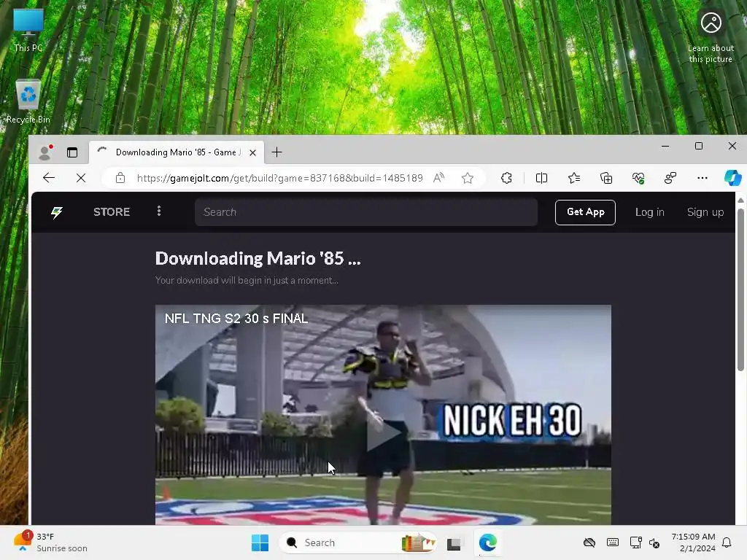
Task: Open the Windows Start menu
Action: click(x=260, y=542)
